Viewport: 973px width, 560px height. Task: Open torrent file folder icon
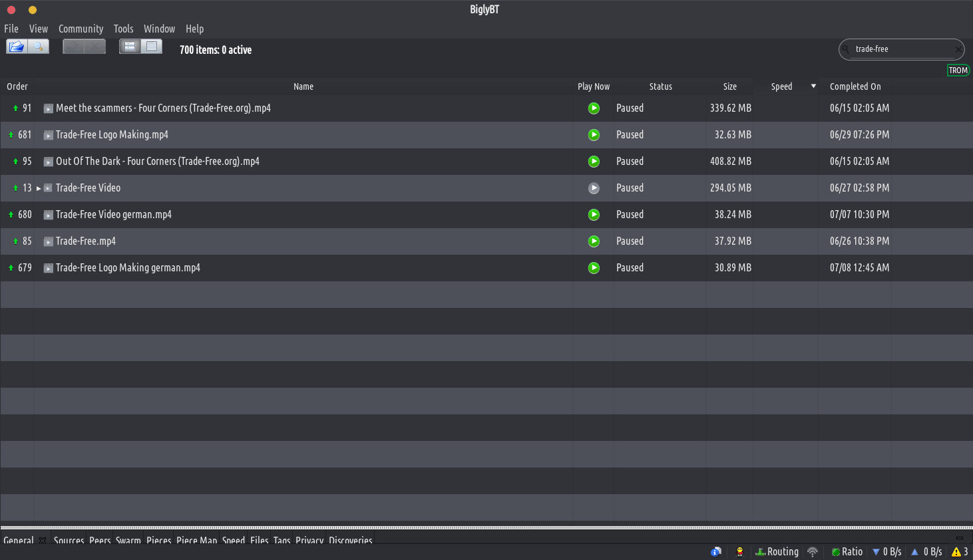coord(17,47)
